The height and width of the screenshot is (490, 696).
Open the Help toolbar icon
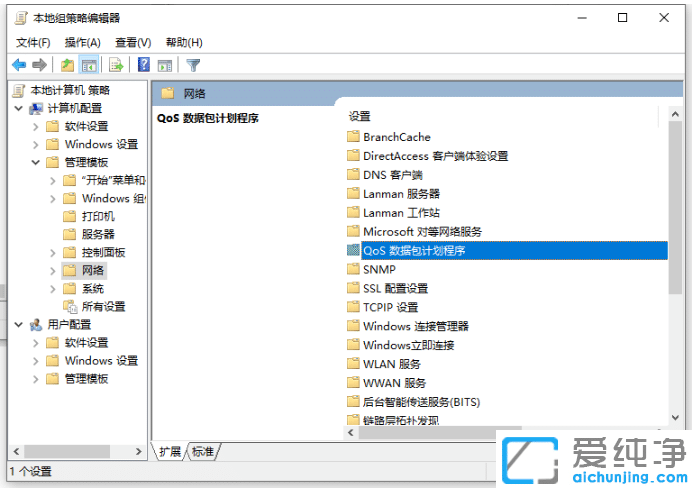(x=144, y=65)
